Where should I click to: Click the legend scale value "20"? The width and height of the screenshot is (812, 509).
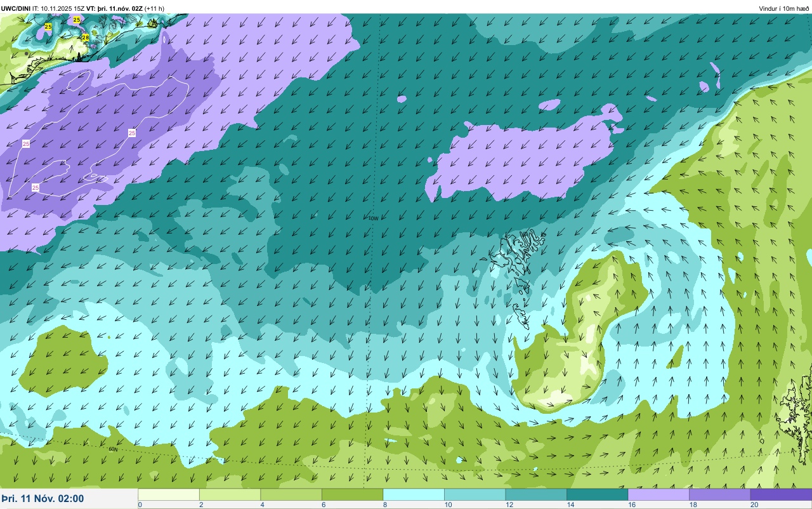point(754,505)
